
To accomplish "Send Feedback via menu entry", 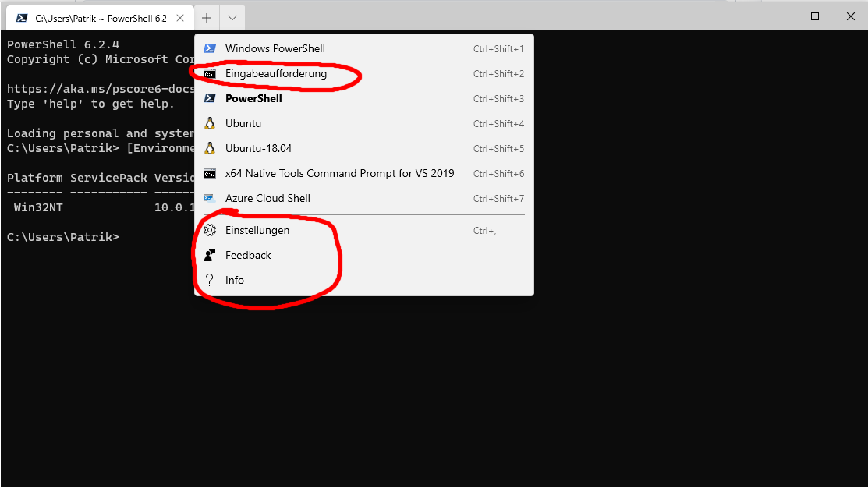I will click(x=364, y=255).
